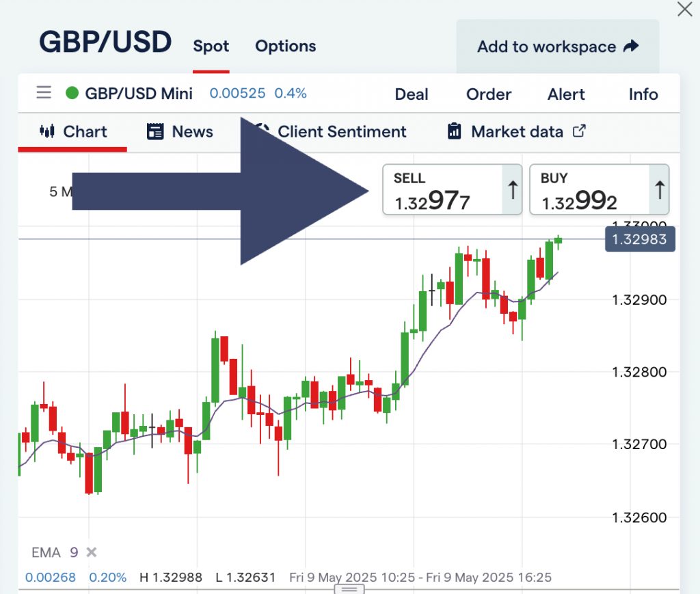Click the H 1.32988 high value
The height and width of the screenshot is (594, 700).
coord(170,578)
